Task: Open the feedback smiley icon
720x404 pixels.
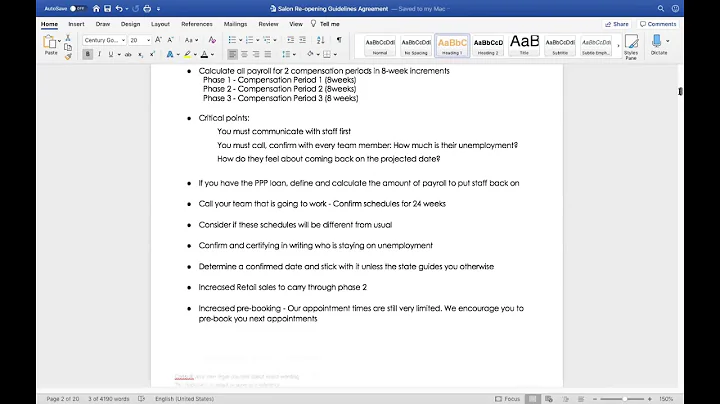Action: (x=675, y=9)
